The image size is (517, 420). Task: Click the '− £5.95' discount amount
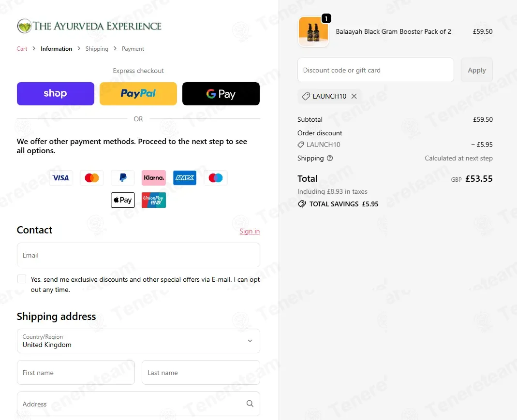click(x=482, y=145)
